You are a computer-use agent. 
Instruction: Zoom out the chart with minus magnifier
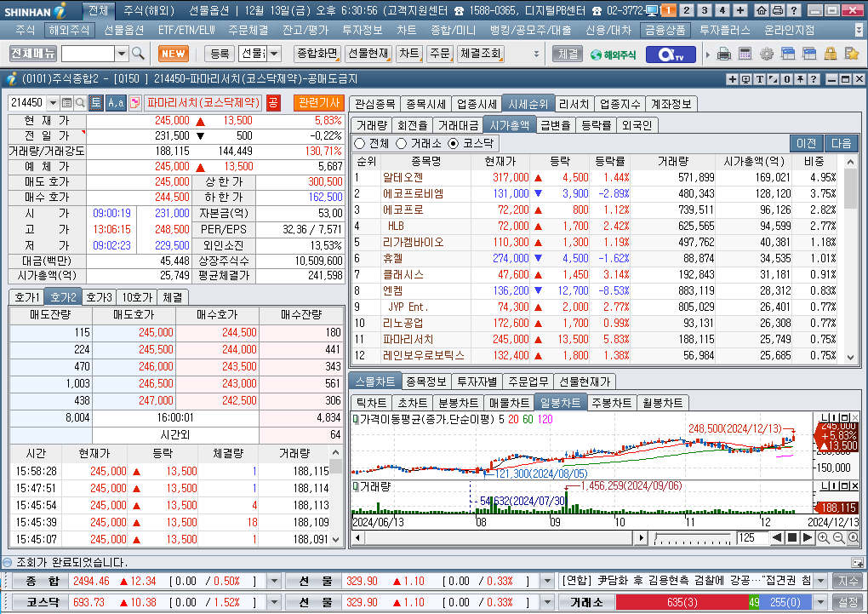(838, 537)
